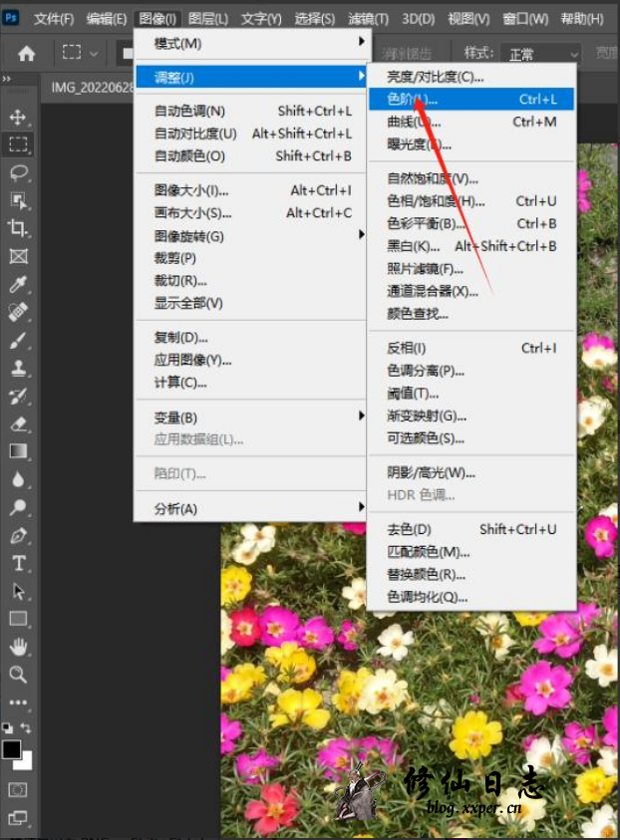Open the 滤镜(T) menu

click(368, 19)
